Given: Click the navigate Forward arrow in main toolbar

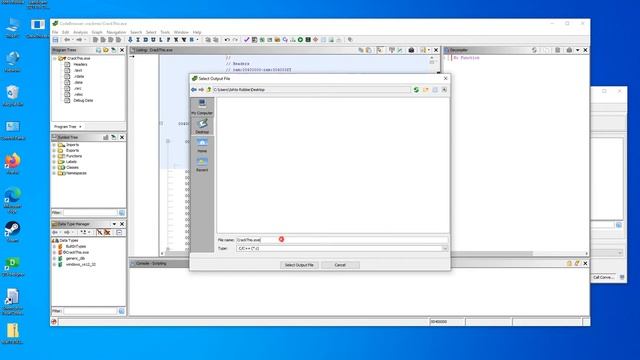Looking at the screenshot, I should coord(79,40).
